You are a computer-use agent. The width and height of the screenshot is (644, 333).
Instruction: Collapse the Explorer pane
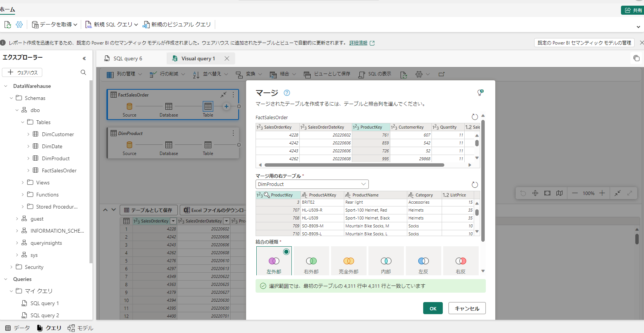[84, 58]
